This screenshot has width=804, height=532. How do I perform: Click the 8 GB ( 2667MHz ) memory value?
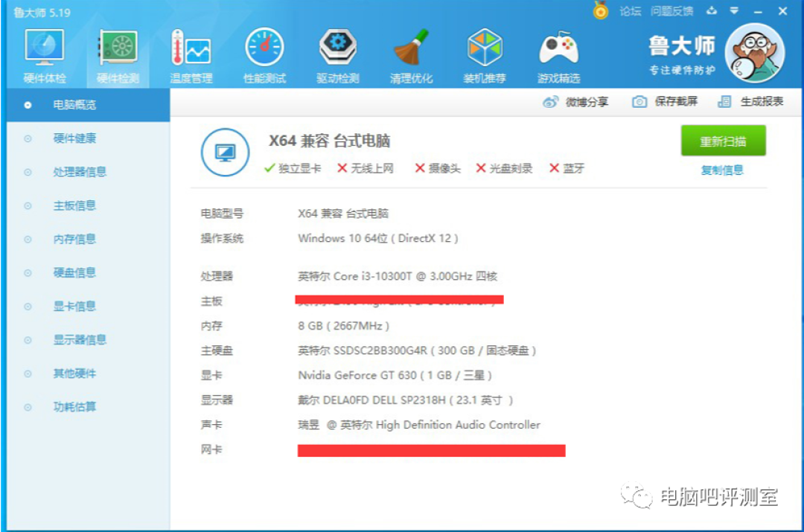point(343,326)
